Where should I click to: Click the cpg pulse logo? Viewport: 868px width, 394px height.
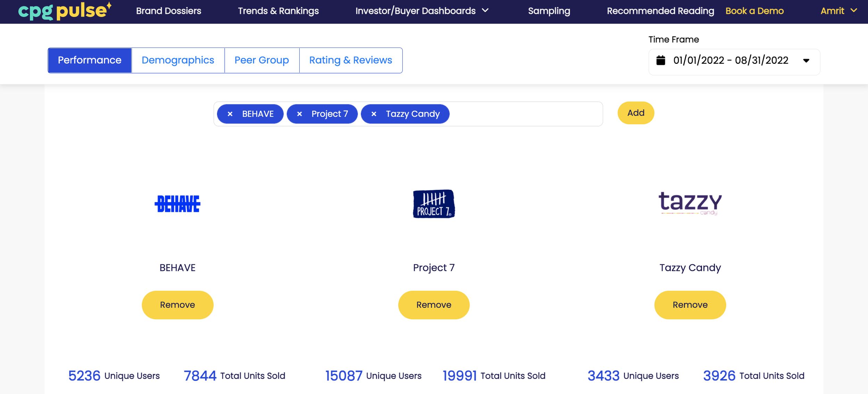click(65, 11)
